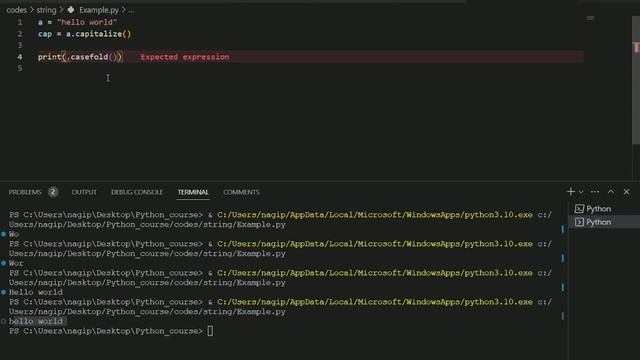
Task: Click the hollow command marker beside 'hello world'
Action: pos(3,321)
